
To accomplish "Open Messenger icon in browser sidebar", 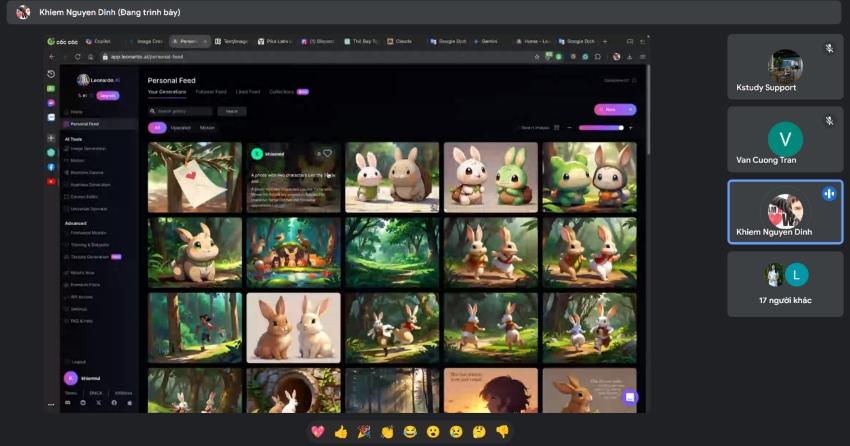I will click(x=51, y=103).
